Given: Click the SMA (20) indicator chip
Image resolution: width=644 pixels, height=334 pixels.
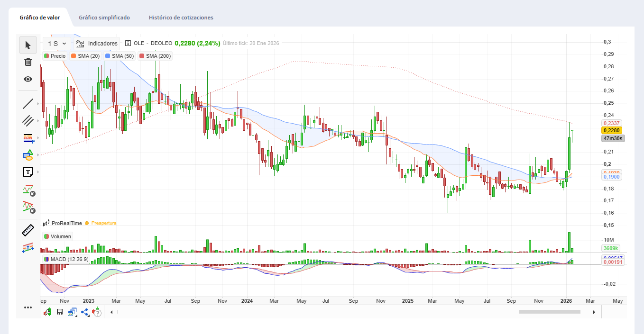Looking at the screenshot, I should click(x=86, y=56).
